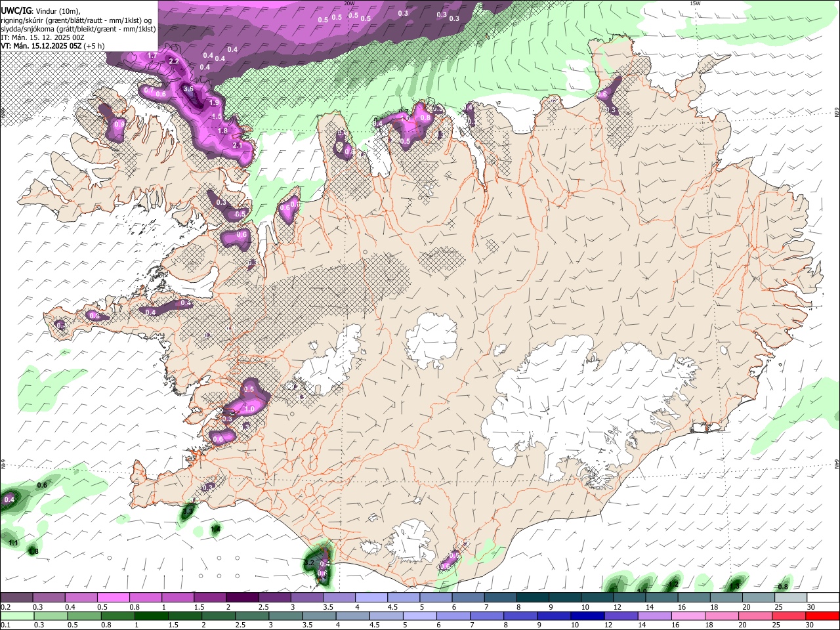Select the dark purple snow swatch starting at 2
Image resolution: width=840 pixels, height=630 pixels.
(x=241, y=597)
